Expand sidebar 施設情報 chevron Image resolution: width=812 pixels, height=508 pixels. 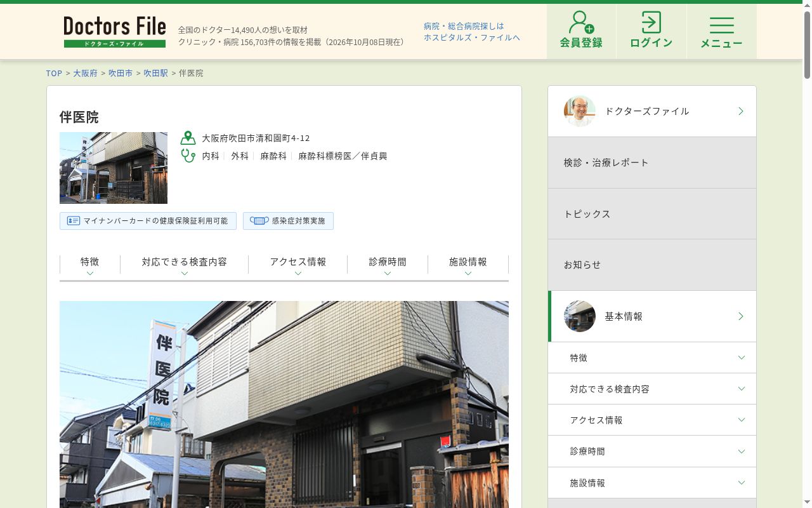coord(742,483)
